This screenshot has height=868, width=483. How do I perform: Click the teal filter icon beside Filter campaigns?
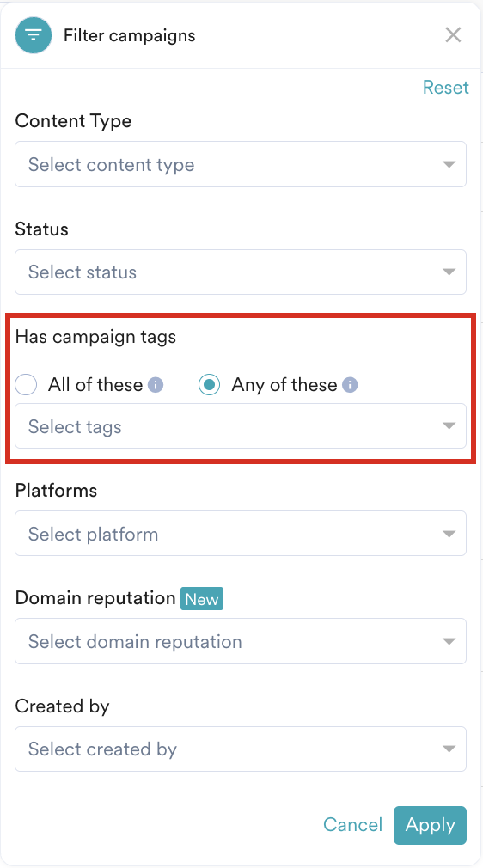(34, 35)
